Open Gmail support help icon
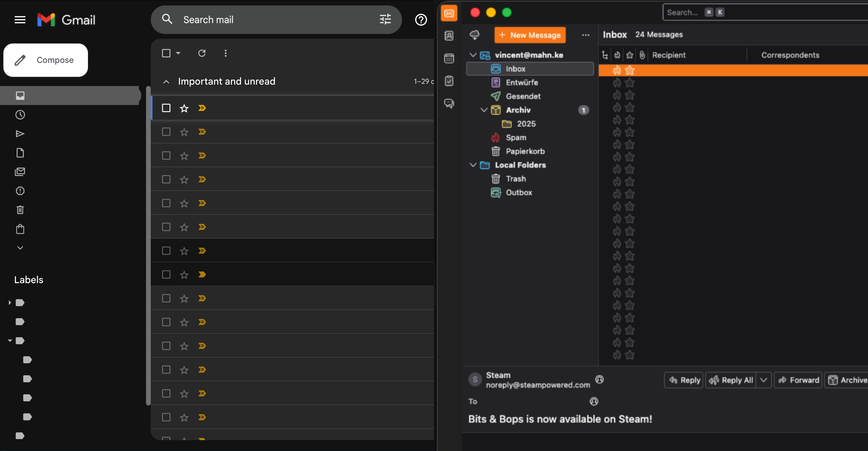868x451 pixels. coord(421,20)
